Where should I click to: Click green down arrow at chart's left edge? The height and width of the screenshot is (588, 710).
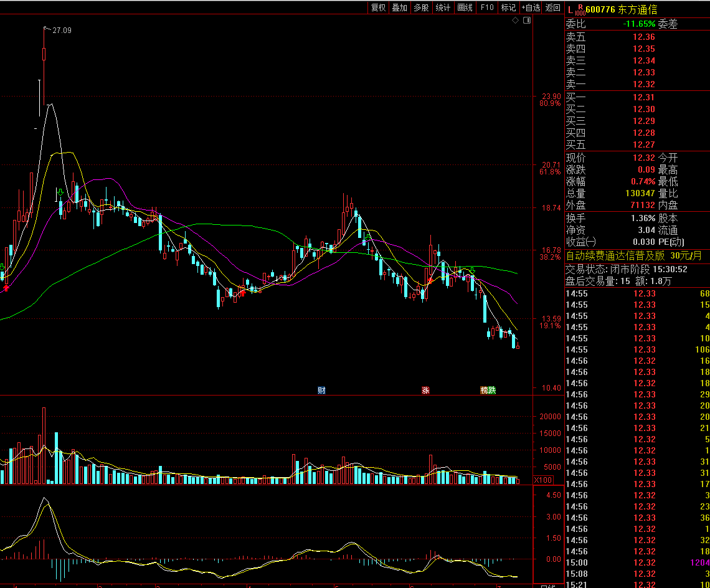click(2, 267)
